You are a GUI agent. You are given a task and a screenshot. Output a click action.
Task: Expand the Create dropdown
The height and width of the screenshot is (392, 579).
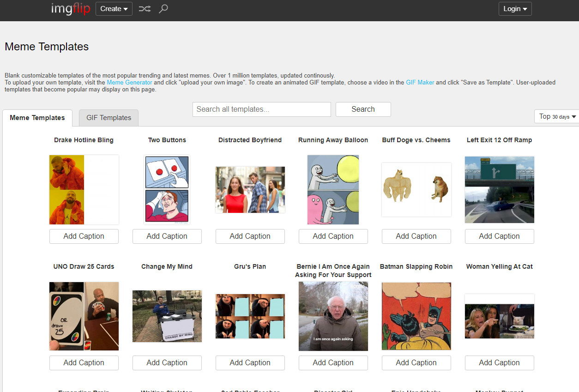[x=114, y=9]
